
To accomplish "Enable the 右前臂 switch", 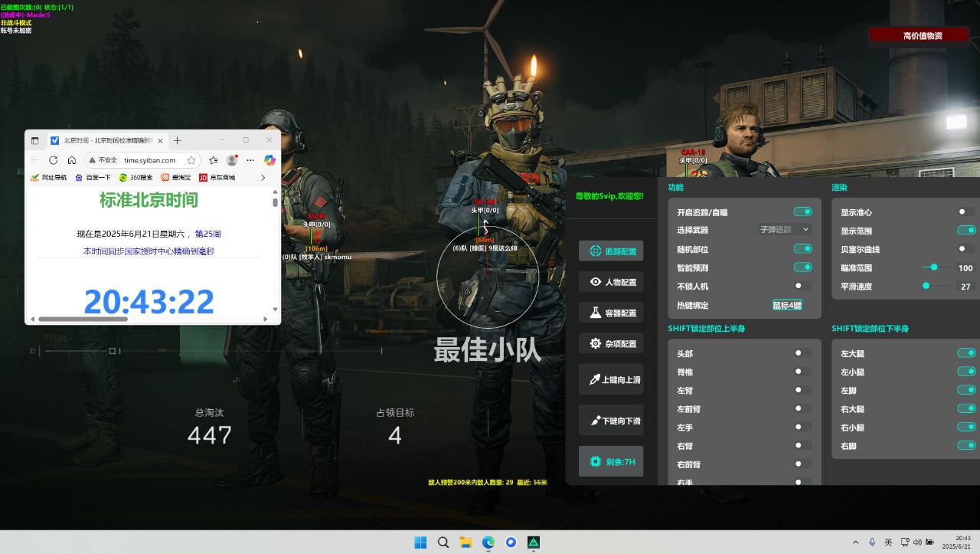I will click(x=802, y=464).
